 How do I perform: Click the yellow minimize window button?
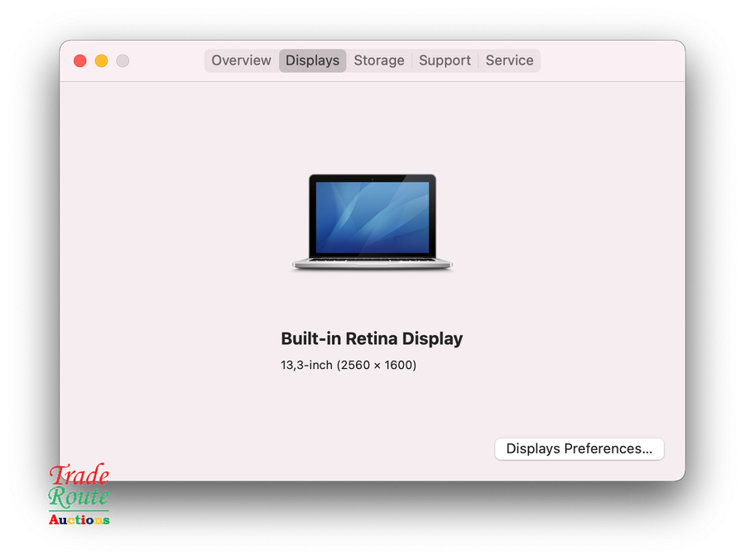[x=101, y=60]
